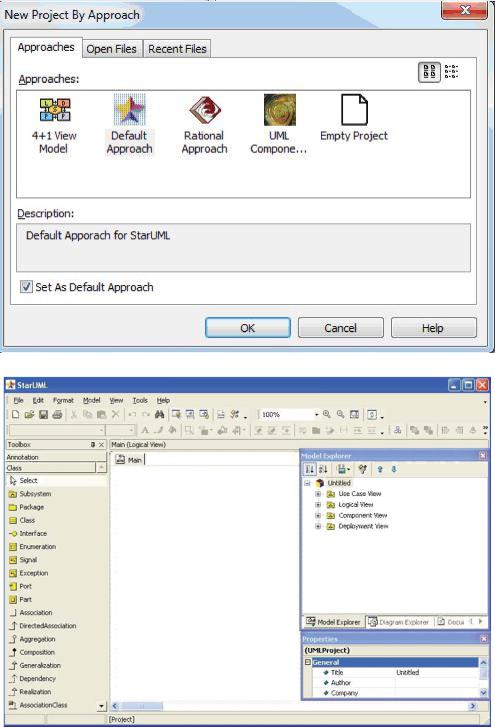Screen dimensions: 495x727
Task: Select the Main diagram tab
Action: tap(129, 459)
